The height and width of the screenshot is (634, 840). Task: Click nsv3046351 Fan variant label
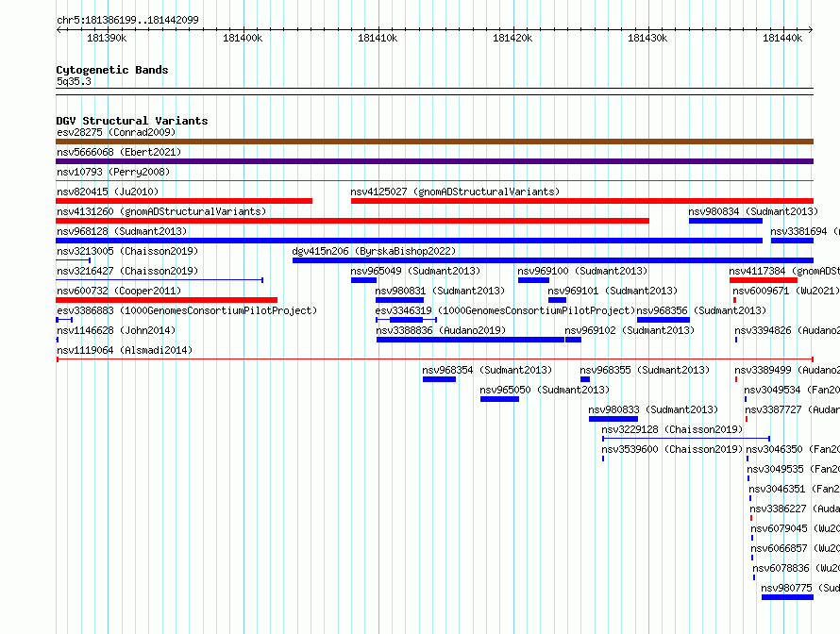coord(794,489)
